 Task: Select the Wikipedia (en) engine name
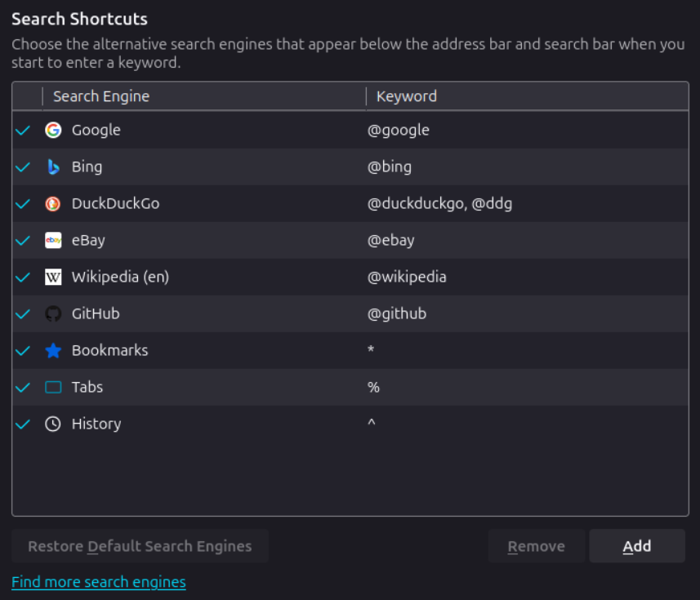coord(121,277)
